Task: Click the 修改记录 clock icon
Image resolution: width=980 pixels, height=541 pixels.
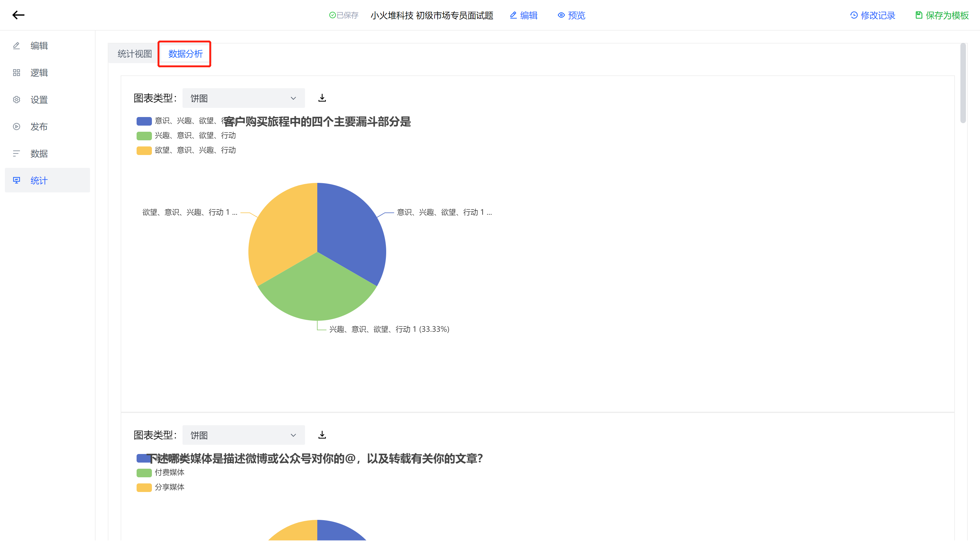Action: coord(854,15)
